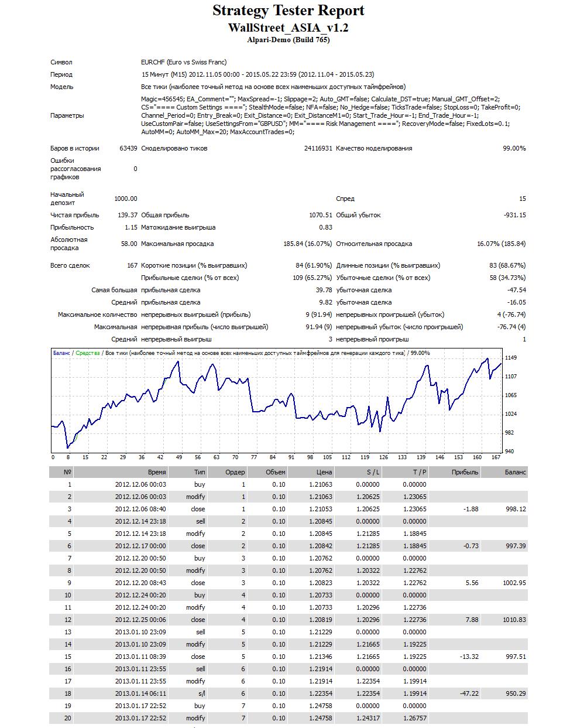This screenshot has height=728, width=577.
Task: Click the 'WallStreet_ASIA_v1.2' heading
Action: pyautogui.click(x=288, y=28)
